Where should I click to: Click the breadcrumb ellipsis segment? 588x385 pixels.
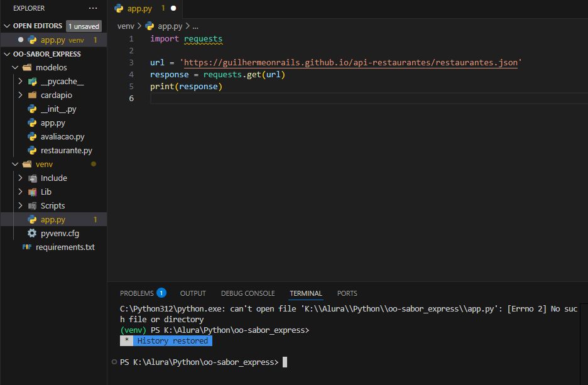(195, 26)
